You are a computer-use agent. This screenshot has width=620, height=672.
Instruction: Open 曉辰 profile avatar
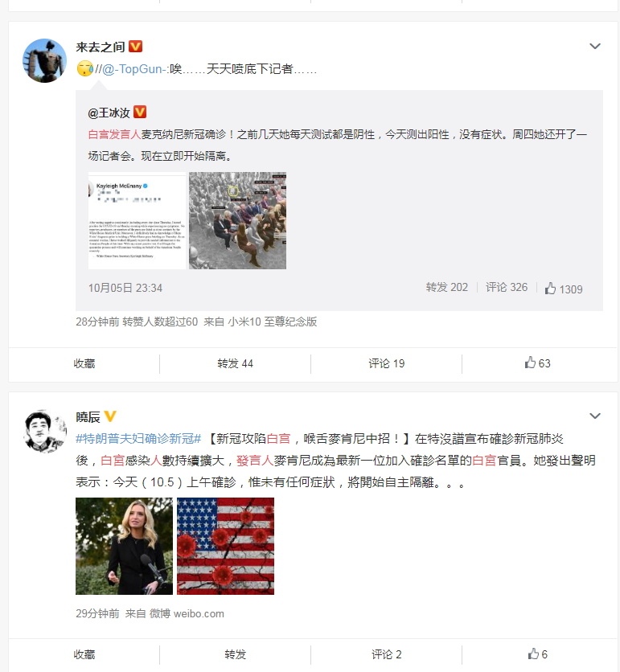44,431
